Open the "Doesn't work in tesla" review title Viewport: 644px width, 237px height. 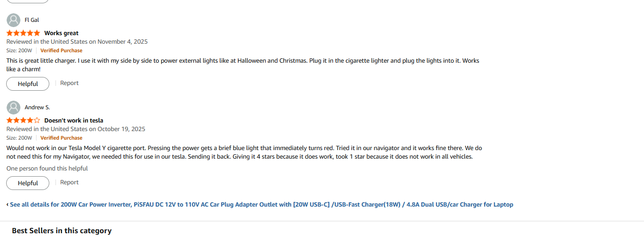pyautogui.click(x=74, y=121)
